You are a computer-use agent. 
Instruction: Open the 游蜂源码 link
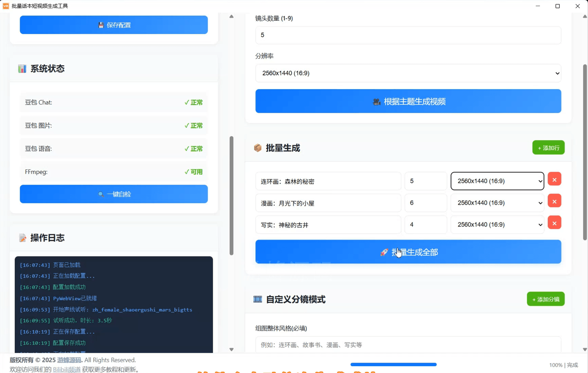click(x=69, y=360)
